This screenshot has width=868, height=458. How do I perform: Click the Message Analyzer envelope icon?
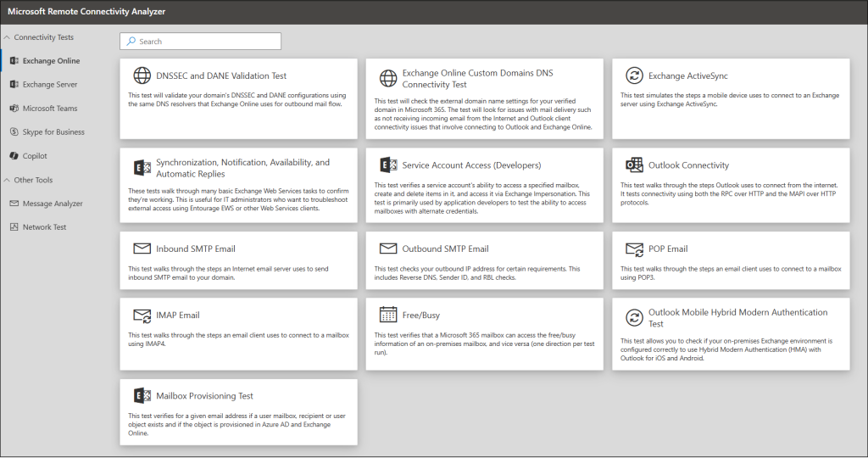point(14,204)
